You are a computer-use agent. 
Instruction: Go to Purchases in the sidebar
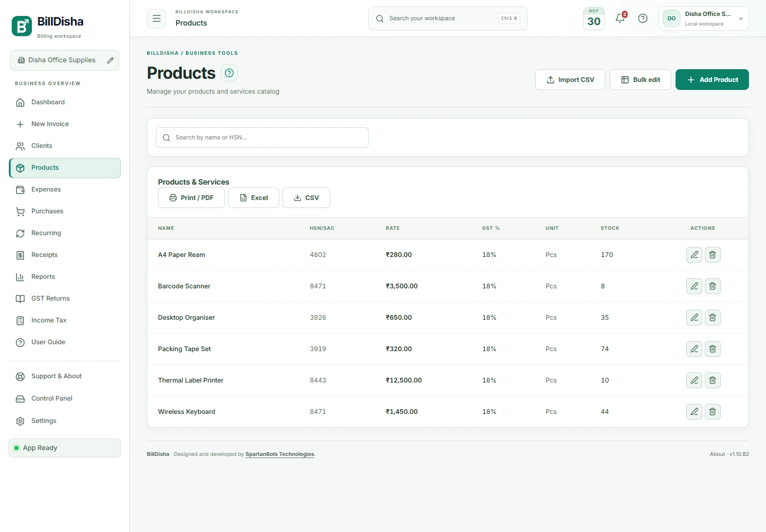click(x=65, y=211)
